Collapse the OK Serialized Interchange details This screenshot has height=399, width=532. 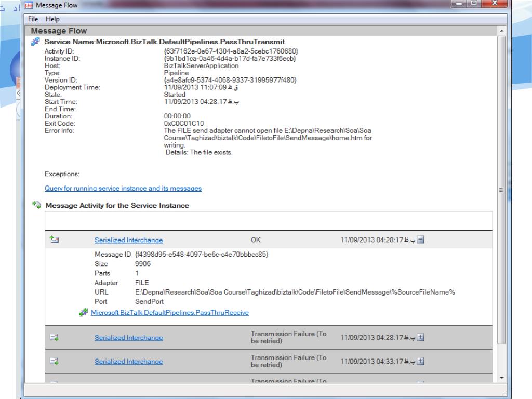click(x=420, y=240)
